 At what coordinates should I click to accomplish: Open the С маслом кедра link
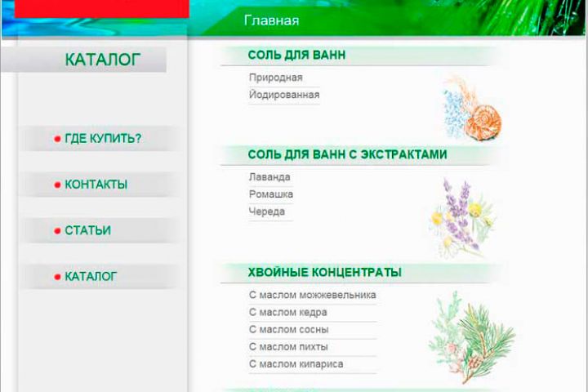[288, 312]
